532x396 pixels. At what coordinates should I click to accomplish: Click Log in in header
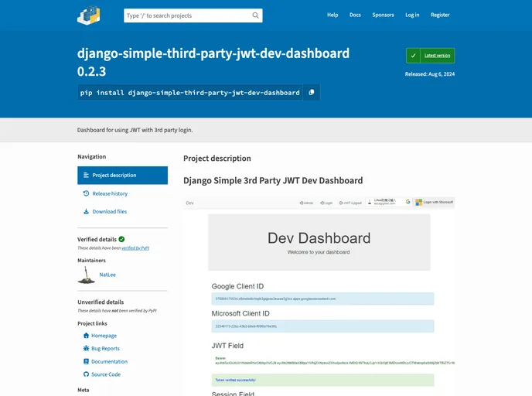412,15
